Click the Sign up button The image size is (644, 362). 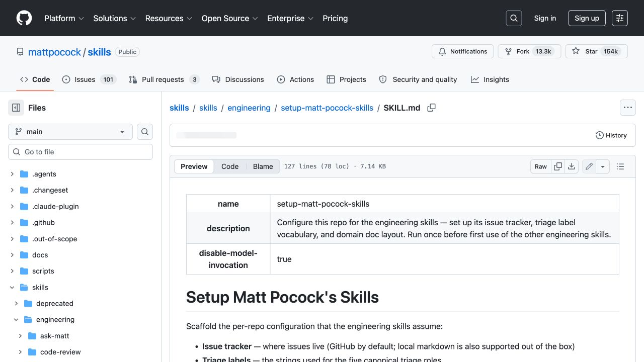pos(587,18)
